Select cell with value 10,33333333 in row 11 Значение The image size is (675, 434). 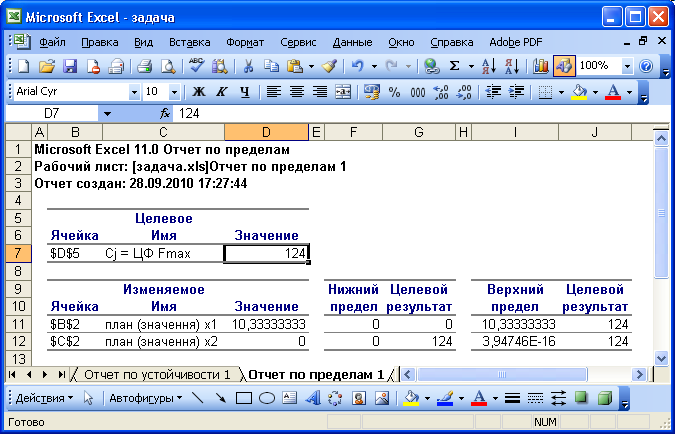tap(267, 324)
